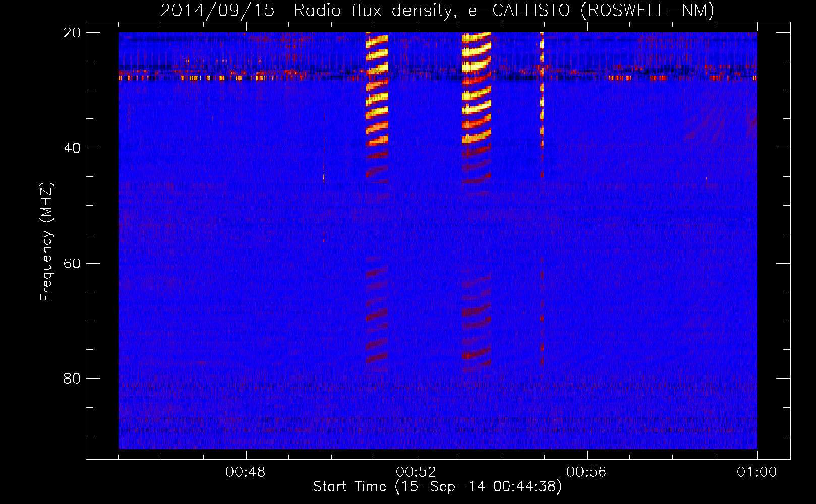
Task: Click the 40 frequency tick label
Action: (73, 148)
